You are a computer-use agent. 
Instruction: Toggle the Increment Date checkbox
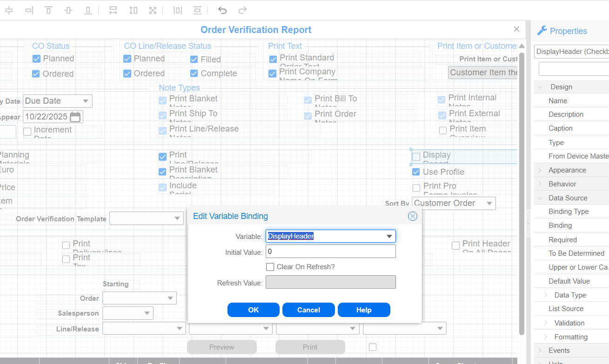tap(27, 132)
